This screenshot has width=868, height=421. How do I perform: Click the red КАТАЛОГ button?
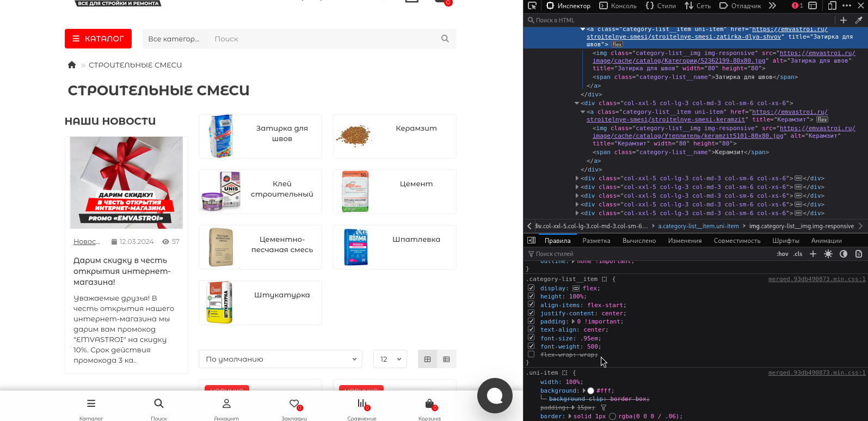coord(98,39)
